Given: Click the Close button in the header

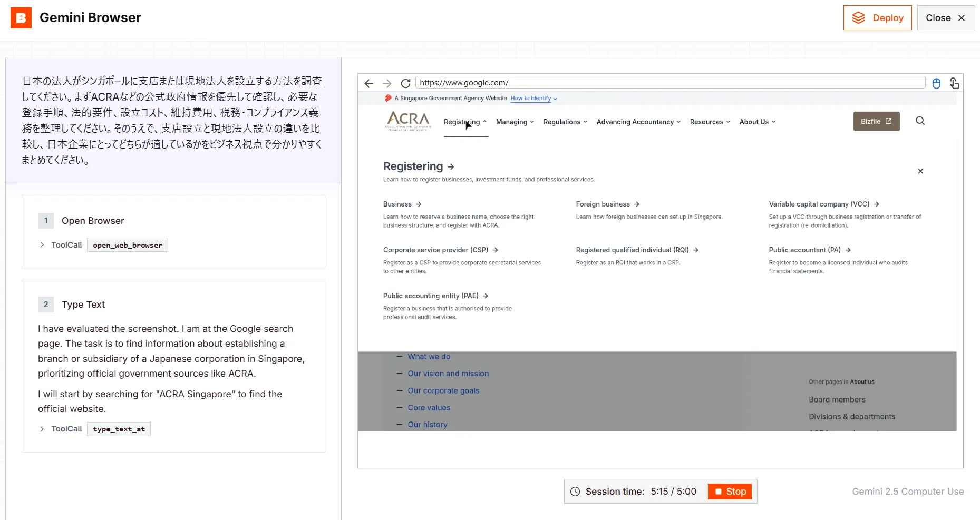Looking at the screenshot, I should click(x=946, y=18).
